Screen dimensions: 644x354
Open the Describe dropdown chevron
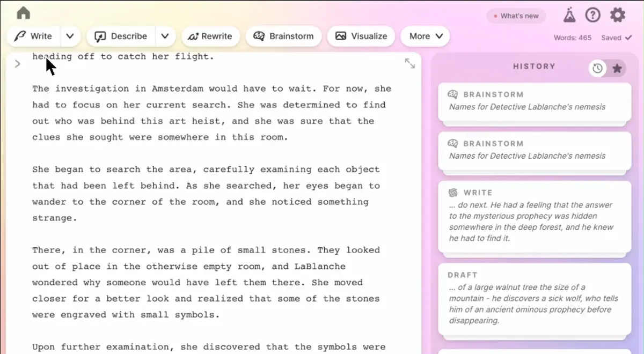[x=165, y=36]
